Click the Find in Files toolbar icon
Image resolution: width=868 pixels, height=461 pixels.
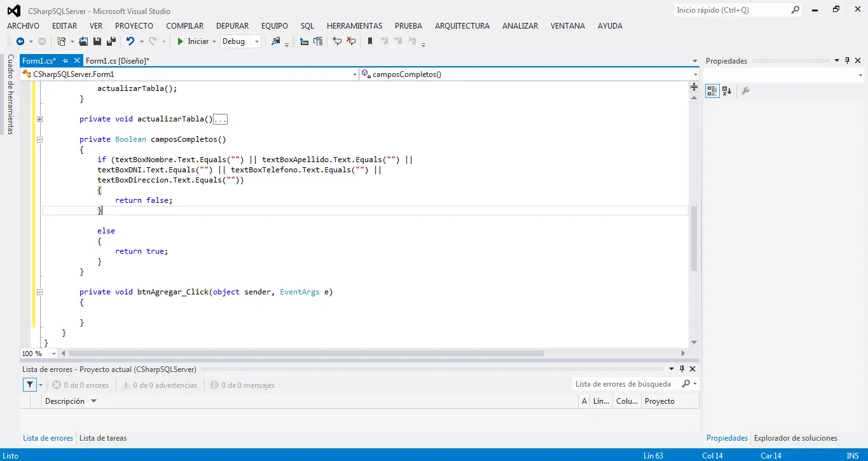(275, 41)
